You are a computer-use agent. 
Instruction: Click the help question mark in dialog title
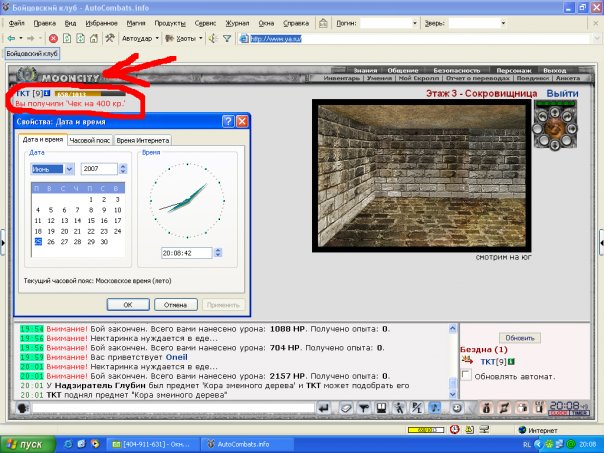228,122
